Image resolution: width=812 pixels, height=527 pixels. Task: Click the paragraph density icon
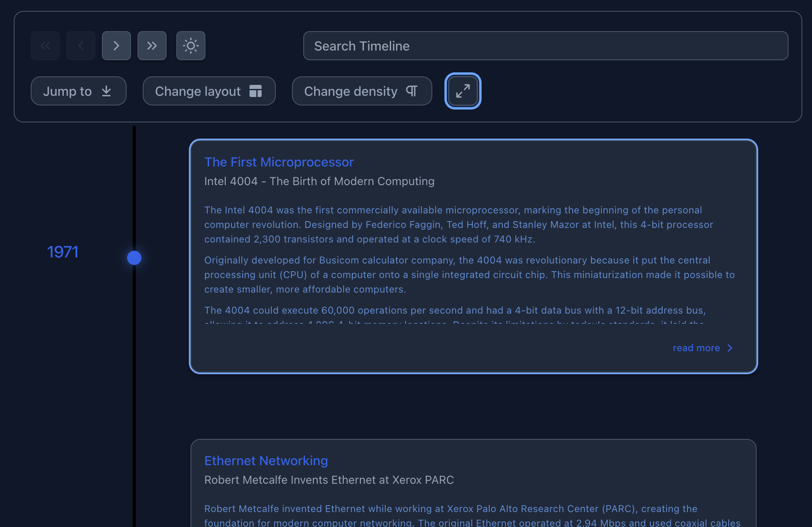tap(412, 91)
